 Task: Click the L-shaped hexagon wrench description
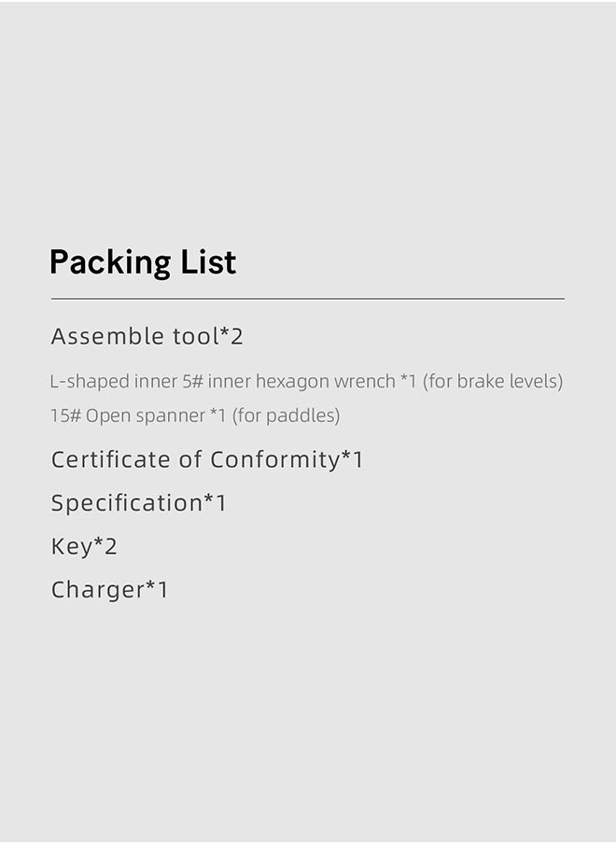click(307, 382)
